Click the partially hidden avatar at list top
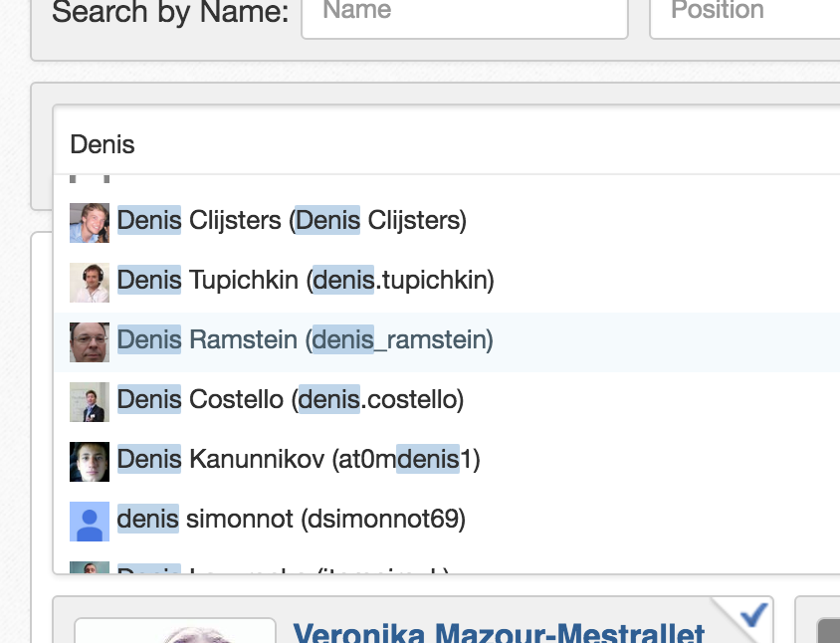Image resolution: width=840 pixels, height=643 pixels. (90, 179)
